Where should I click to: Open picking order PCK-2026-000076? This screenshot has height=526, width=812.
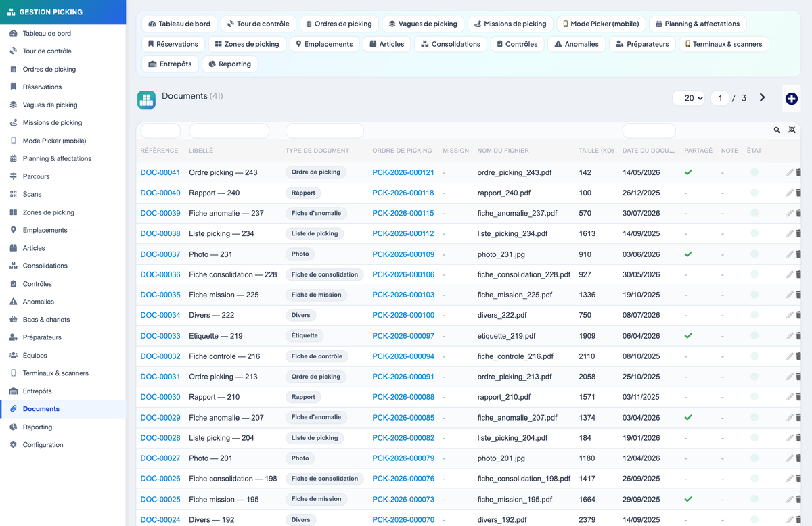click(x=403, y=479)
